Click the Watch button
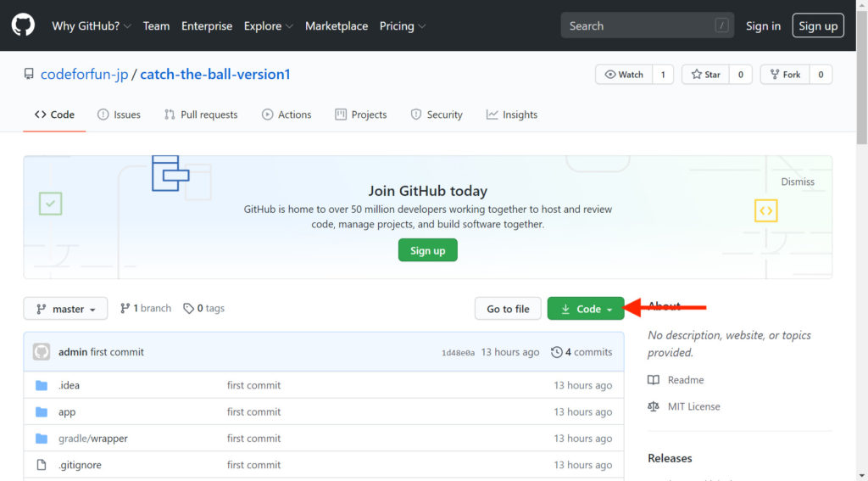Image resolution: width=868 pixels, height=481 pixels. click(x=624, y=75)
